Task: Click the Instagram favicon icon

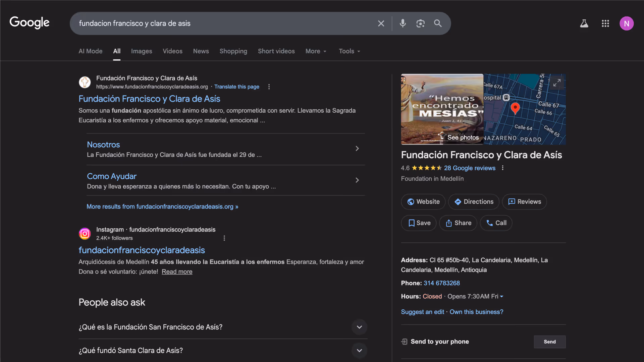Action: point(85,234)
